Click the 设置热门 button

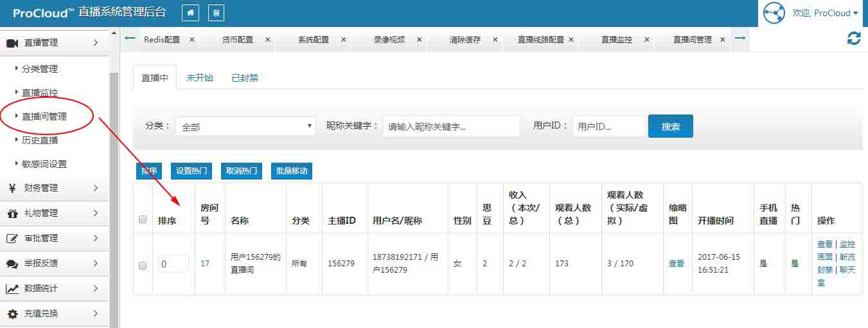tap(191, 170)
